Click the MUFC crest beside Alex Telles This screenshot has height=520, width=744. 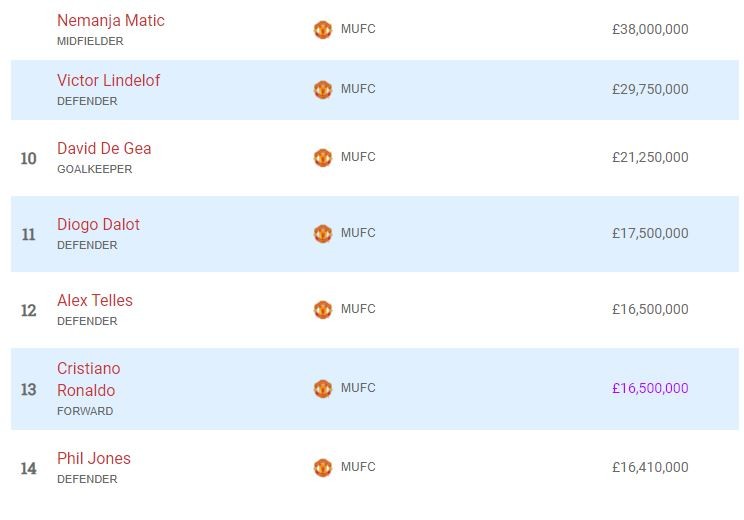tap(322, 310)
